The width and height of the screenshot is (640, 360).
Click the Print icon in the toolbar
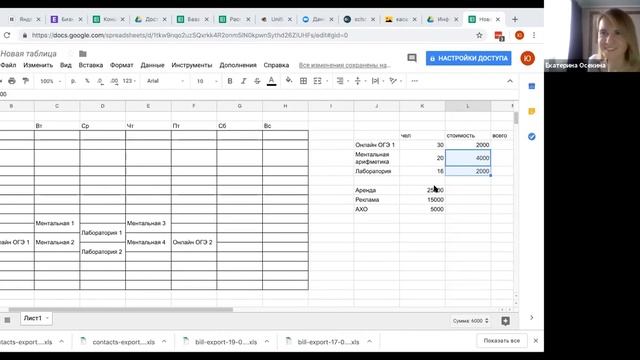pyautogui.click(x=12, y=81)
